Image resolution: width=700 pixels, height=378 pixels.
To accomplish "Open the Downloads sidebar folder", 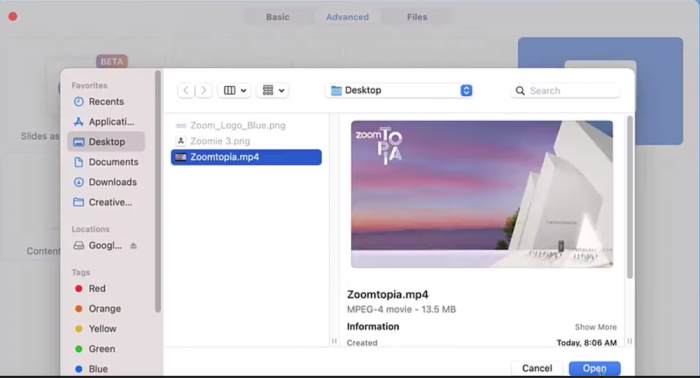I will coord(106,182).
